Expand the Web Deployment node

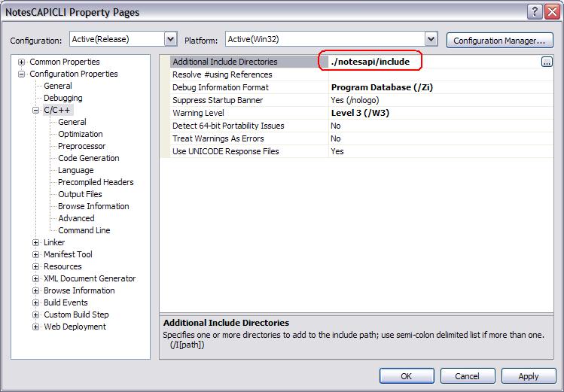(x=35, y=327)
